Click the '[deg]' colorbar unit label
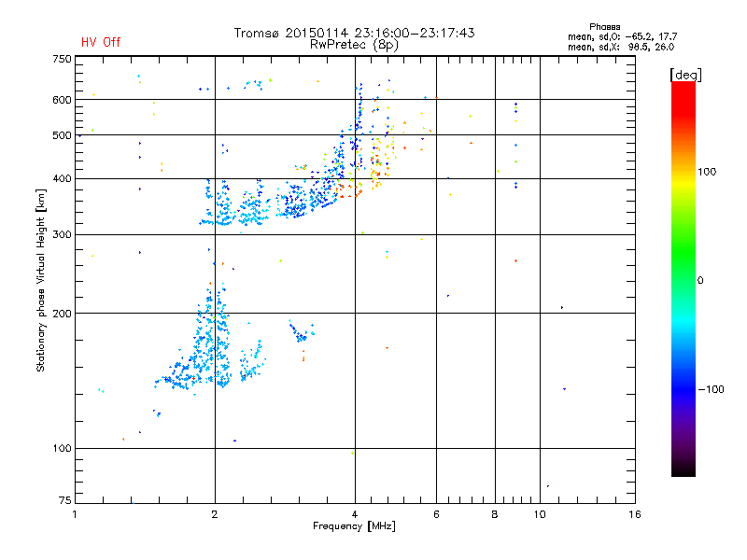The height and width of the screenshot is (560, 747). [685, 75]
